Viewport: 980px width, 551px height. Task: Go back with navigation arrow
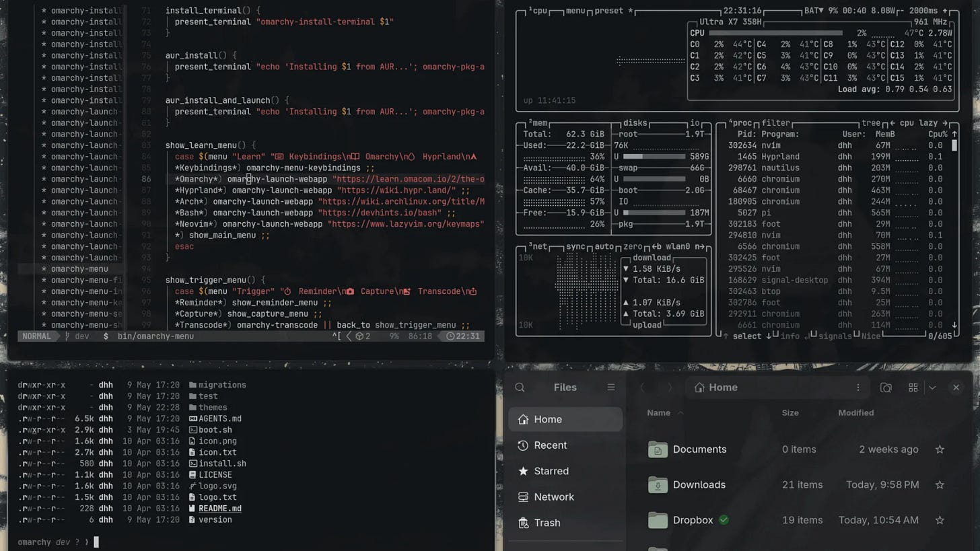click(643, 388)
